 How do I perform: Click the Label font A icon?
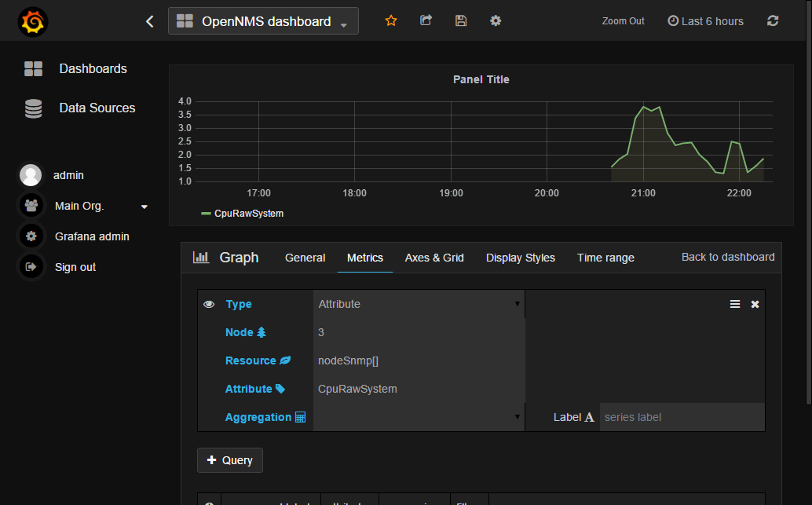pos(589,418)
